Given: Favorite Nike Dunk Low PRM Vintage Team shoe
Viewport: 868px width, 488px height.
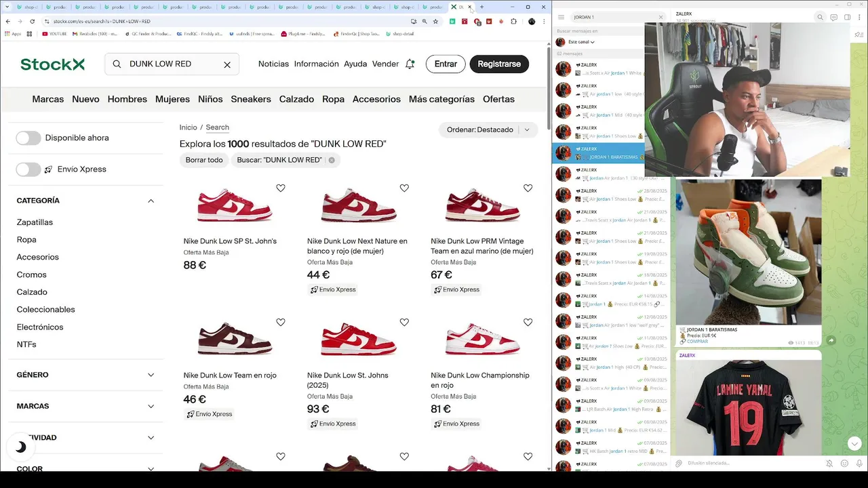Looking at the screenshot, I should coord(528,188).
